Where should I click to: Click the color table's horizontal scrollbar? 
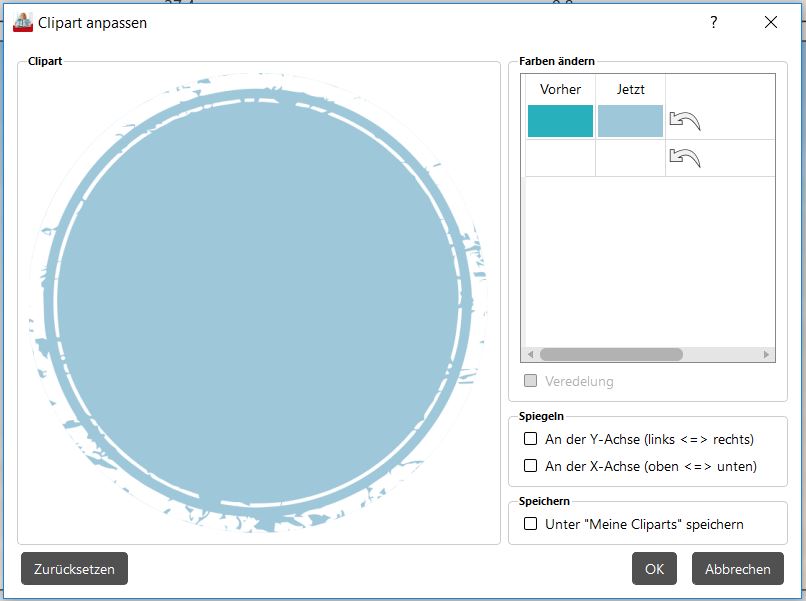click(611, 354)
